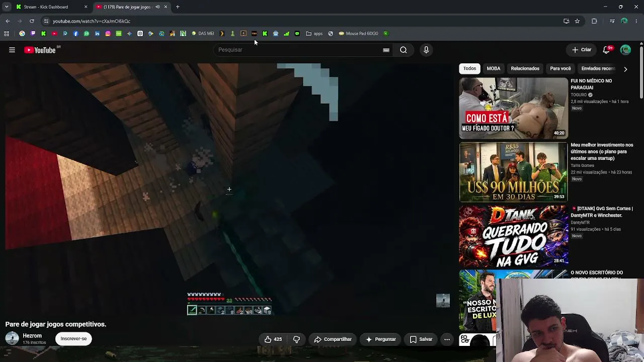Open the Twitch bookmark icon
Screen dimensions: 644x362
point(33,34)
